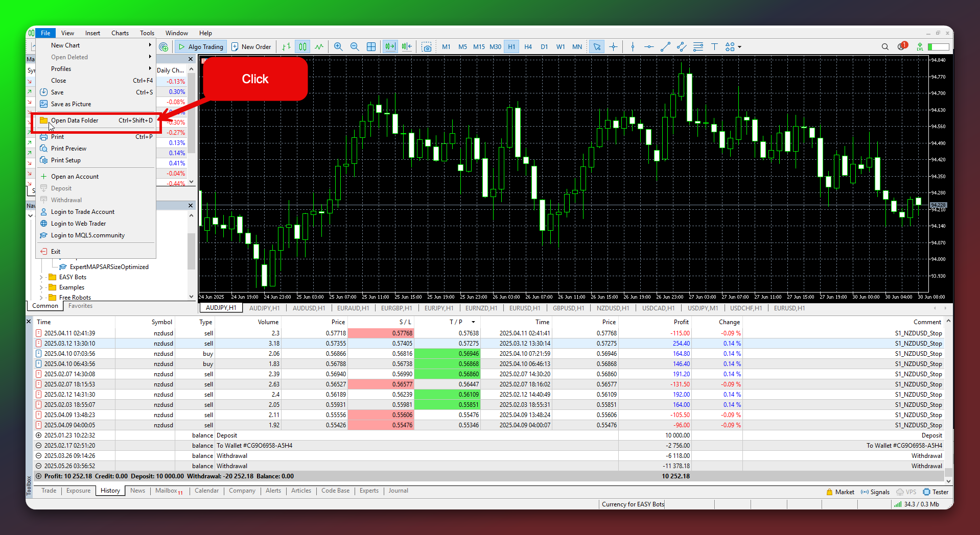The image size is (980, 535).
Task: Open the account notifications icon with badge
Action: 902,46
